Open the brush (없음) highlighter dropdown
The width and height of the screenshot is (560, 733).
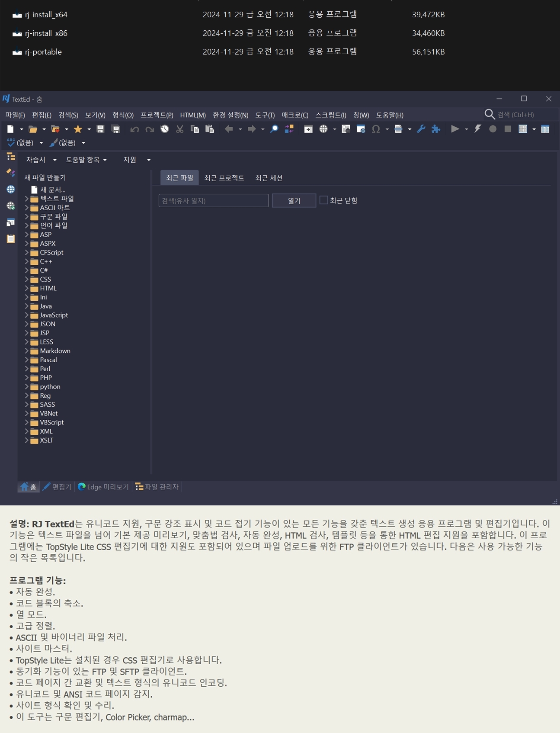pyautogui.click(x=83, y=143)
